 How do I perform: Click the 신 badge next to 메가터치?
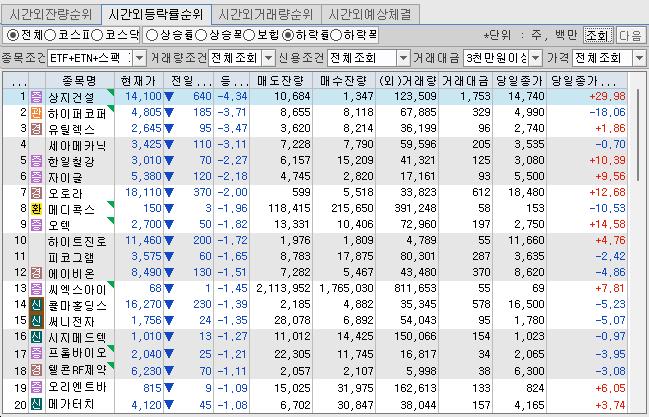pos(36,405)
